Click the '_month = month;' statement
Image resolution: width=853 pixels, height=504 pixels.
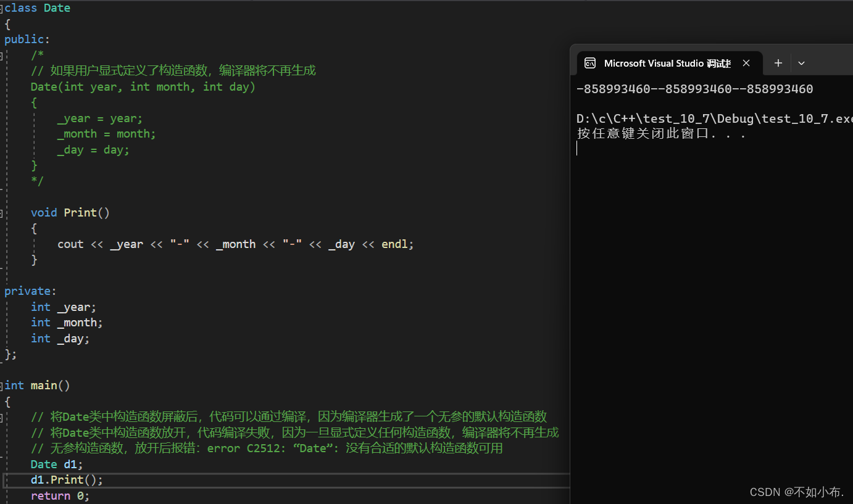107,134
